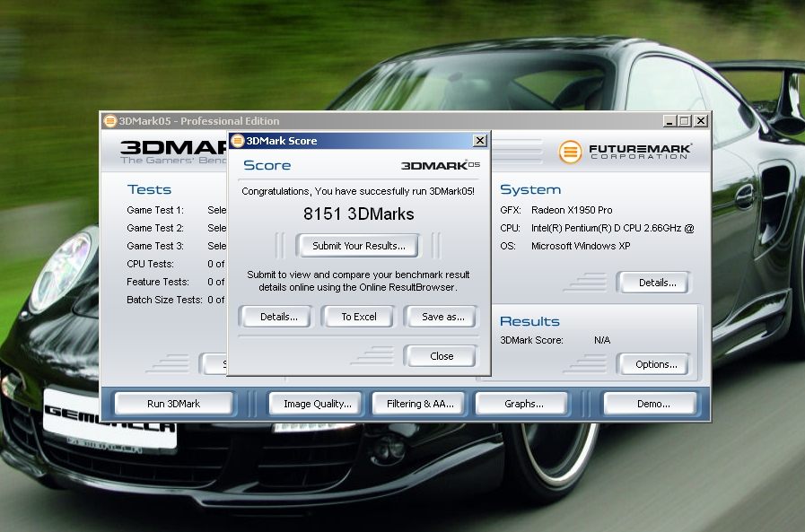Click the 'System' section heading
Viewport: 805px width, 532px height.
pyautogui.click(x=530, y=189)
